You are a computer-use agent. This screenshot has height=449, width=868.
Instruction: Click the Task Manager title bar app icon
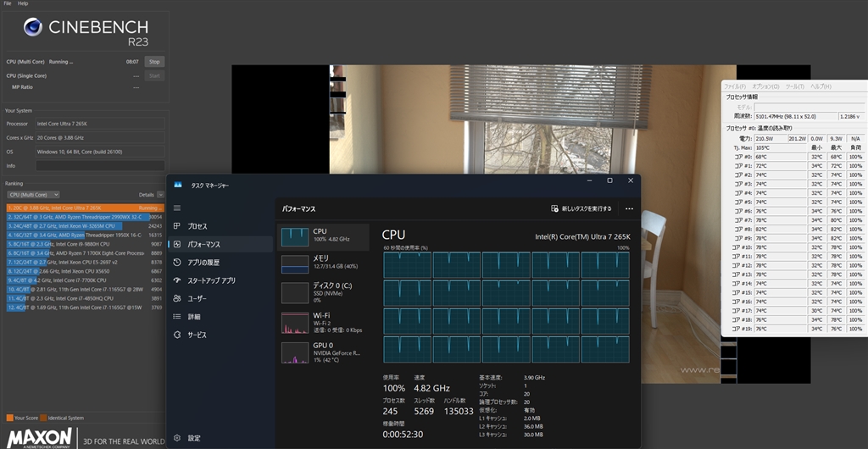(x=178, y=186)
